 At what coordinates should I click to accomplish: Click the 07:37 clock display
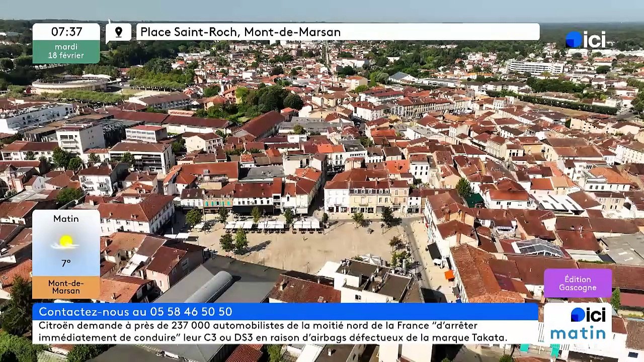(x=66, y=32)
